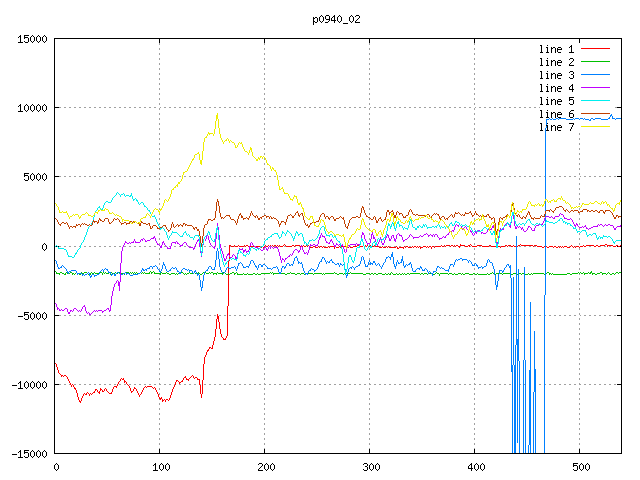Select the -5000 y-axis tick label
Image resolution: width=640 pixels, height=480 pixels.
pyautogui.click(x=31, y=315)
